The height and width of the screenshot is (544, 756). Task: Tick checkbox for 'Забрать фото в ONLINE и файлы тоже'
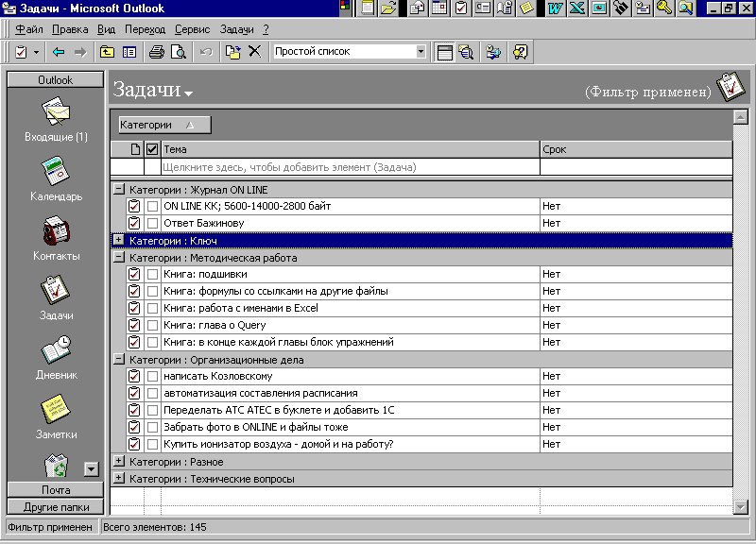coord(152,428)
